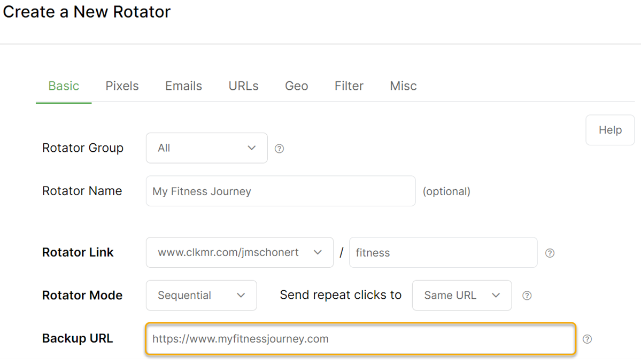The width and height of the screenshot is (641, 364).
Task: Switch to the Pixels tab
Action: 122,86
